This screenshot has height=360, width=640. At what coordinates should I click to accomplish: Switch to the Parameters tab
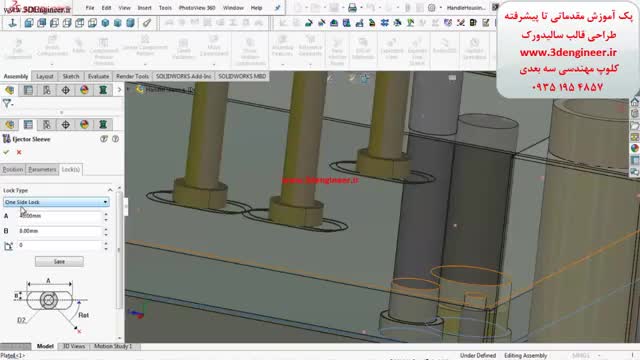pyautogui.click(x=42, y=169)
